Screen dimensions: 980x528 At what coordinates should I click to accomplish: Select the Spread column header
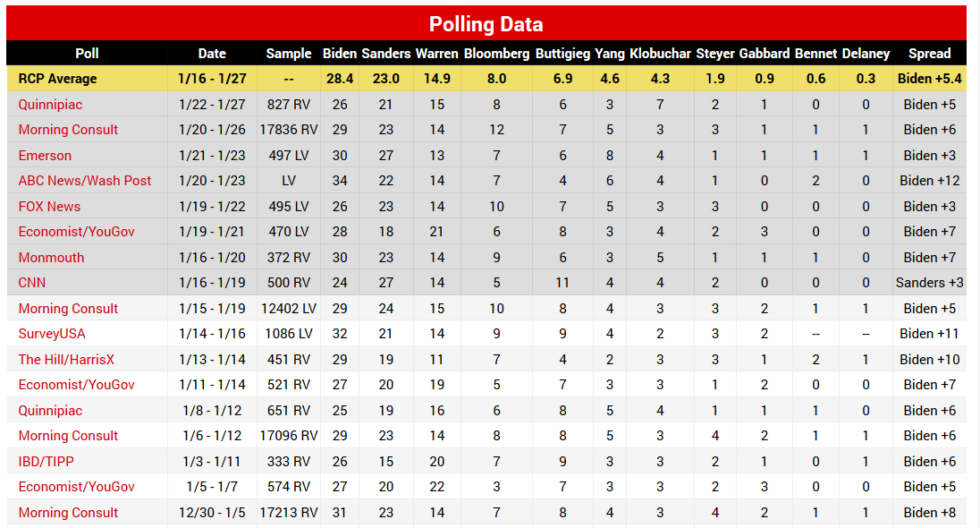pyautogui.click(x=929, y=54)
